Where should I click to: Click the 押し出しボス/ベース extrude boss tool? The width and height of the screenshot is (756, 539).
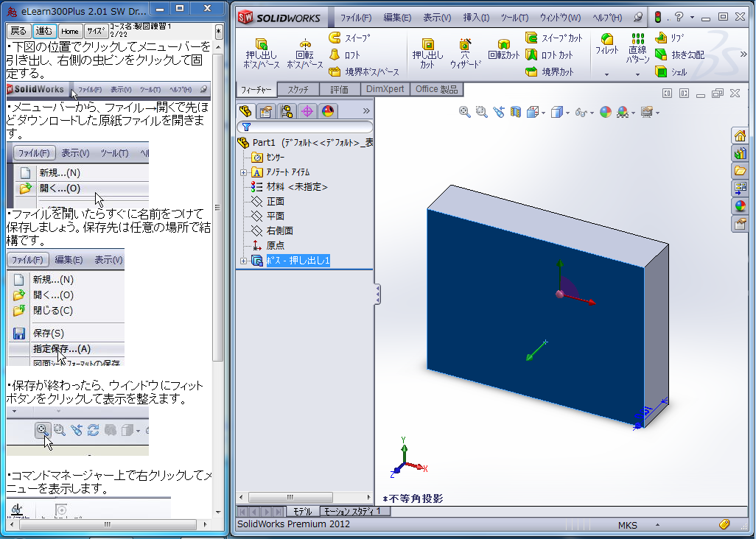(262, 54)
